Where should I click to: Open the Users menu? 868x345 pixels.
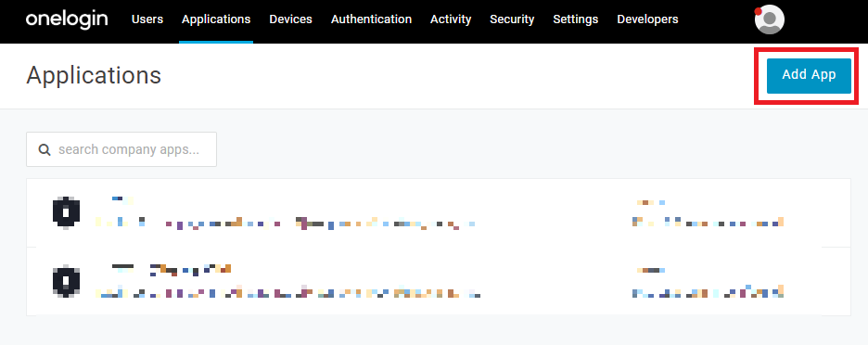147,19
